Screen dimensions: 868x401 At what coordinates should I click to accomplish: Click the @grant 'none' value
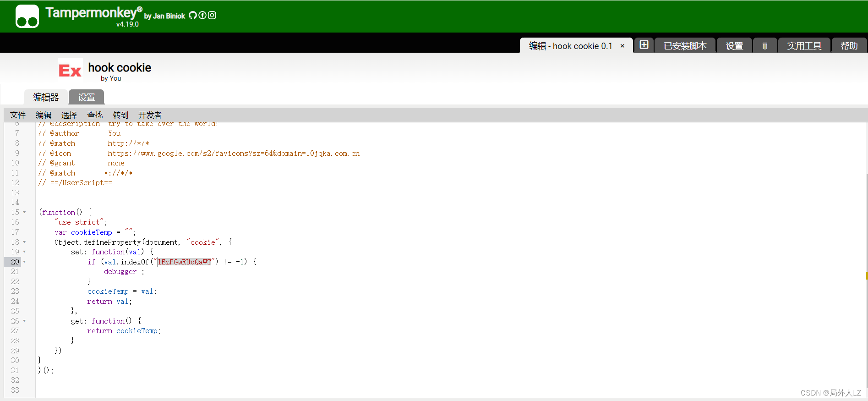pyautogui.click(x=116, y=163)
